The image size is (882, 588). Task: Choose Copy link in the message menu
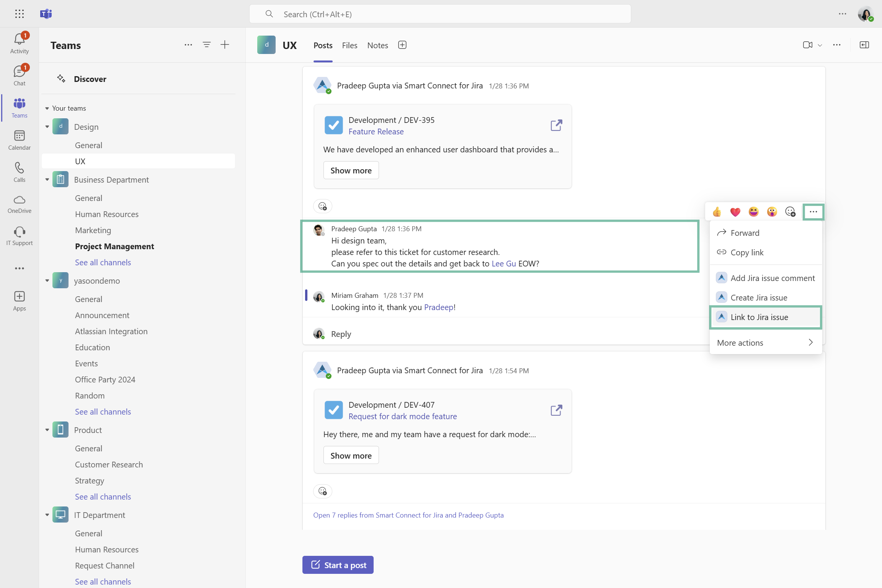[x=766, y=252]
